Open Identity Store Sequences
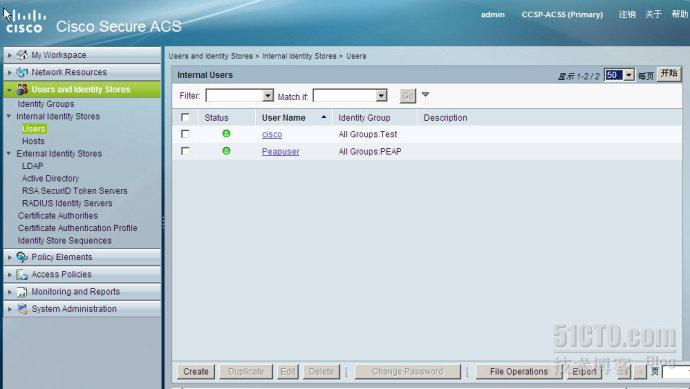 point(65,241)
